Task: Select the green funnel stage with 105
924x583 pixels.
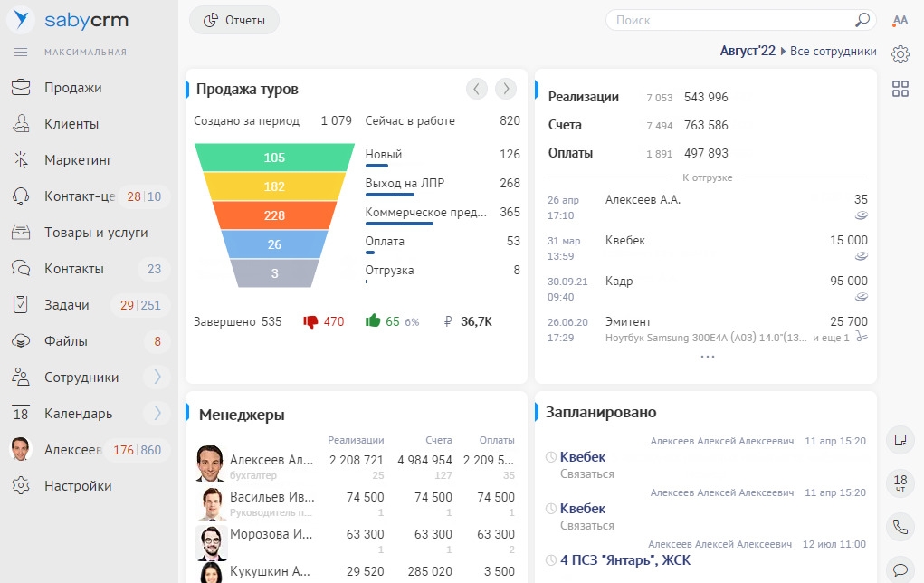Action: [x=274, y=158]
